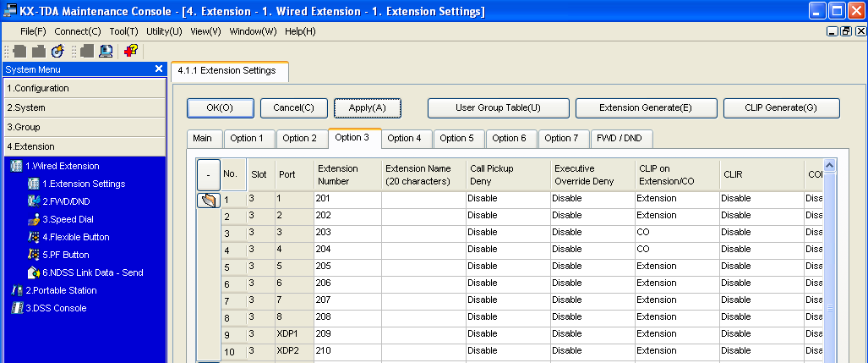Click the PF Button tree icon
Image resolution: width=868 pixels, height=363 pixels.
[34, 255]
